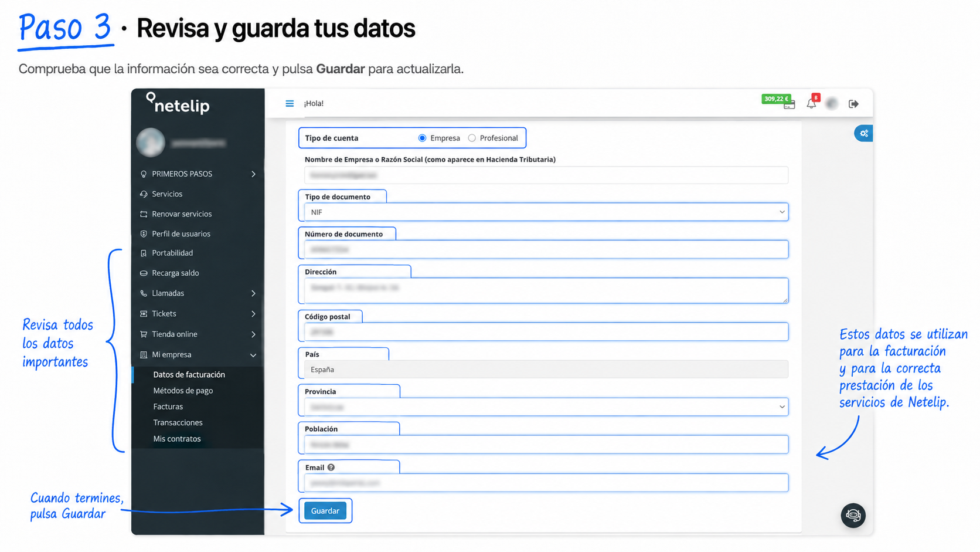Click the sidebar profile avatar picture
Screen dimensions: 980x552
pyautogui.click(x=151, y=143)
